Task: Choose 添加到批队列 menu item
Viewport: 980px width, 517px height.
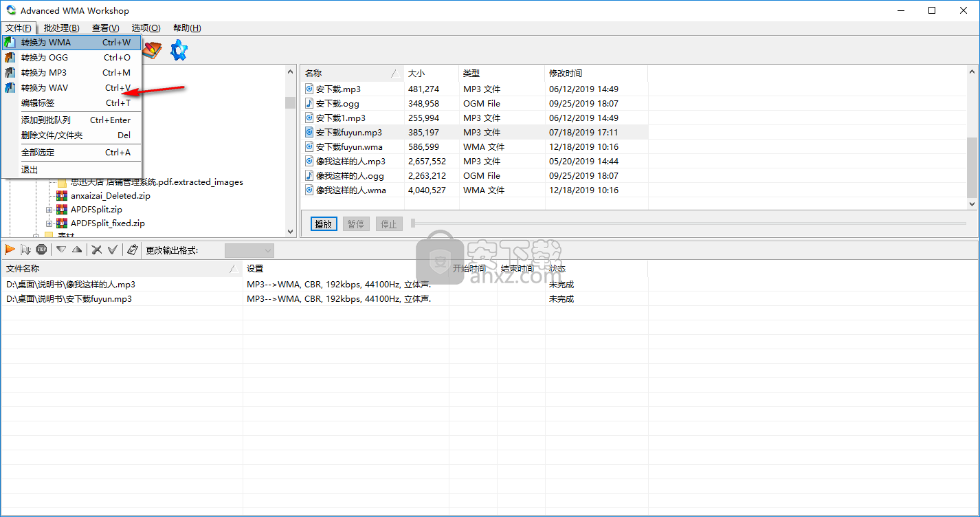Action: pos(71,120)
